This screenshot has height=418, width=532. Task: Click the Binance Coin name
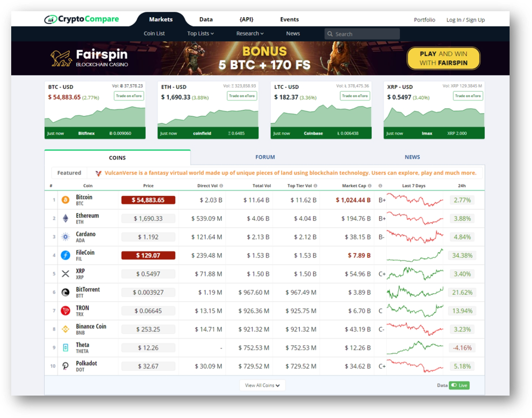[91, 326]
